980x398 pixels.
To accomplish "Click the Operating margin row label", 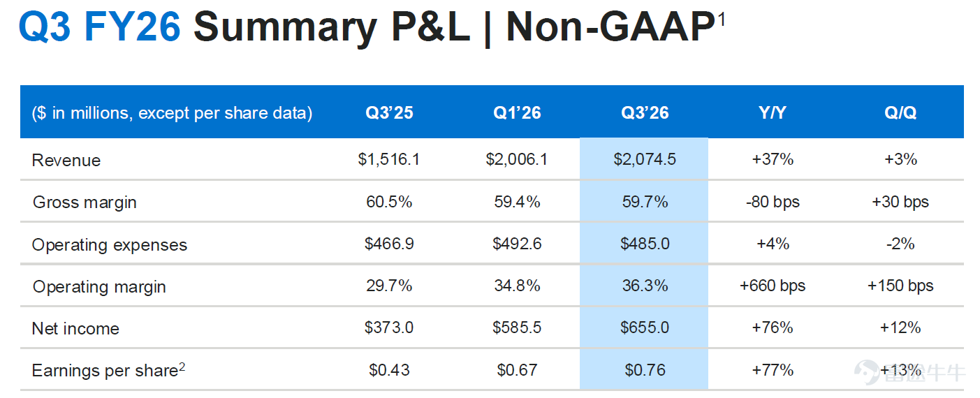I will coord(99,287).
